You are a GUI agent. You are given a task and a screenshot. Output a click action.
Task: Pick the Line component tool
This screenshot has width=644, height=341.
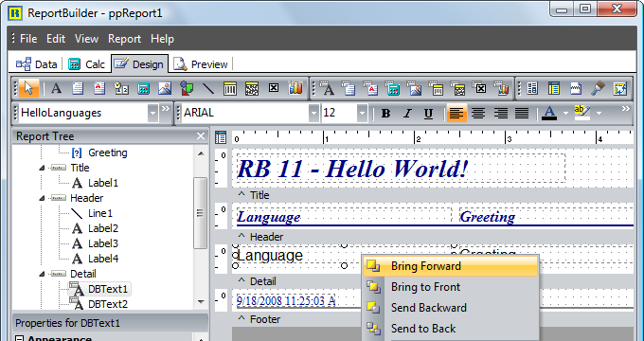pyautogui.click(x=208, y=88)
